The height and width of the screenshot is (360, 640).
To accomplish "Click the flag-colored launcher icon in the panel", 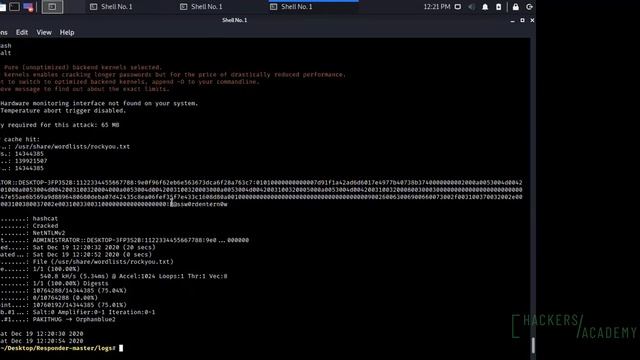I will click(x=28, y=7).
